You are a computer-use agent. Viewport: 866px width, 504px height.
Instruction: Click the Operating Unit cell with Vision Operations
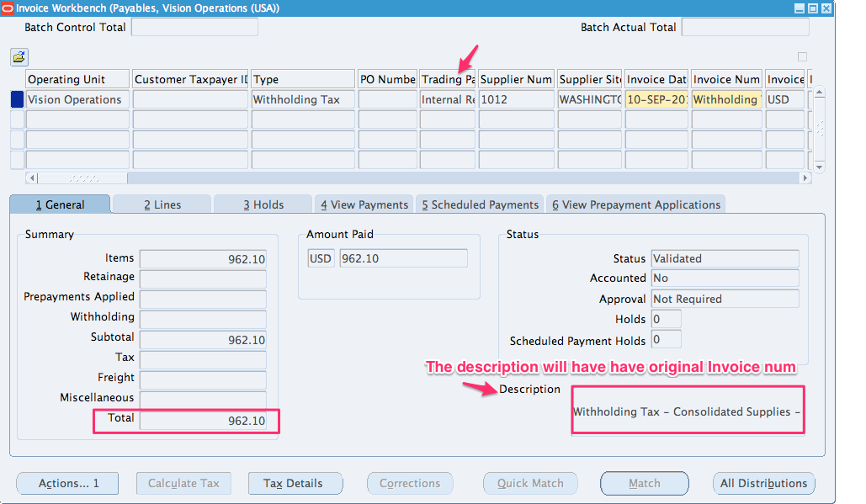pyautogui.click(x=77, y=99)
